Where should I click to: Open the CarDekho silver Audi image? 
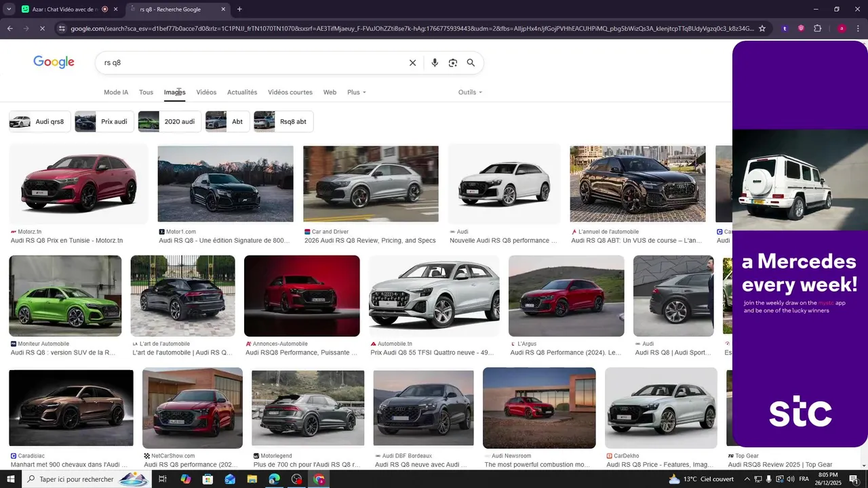[x=661, y=408]
